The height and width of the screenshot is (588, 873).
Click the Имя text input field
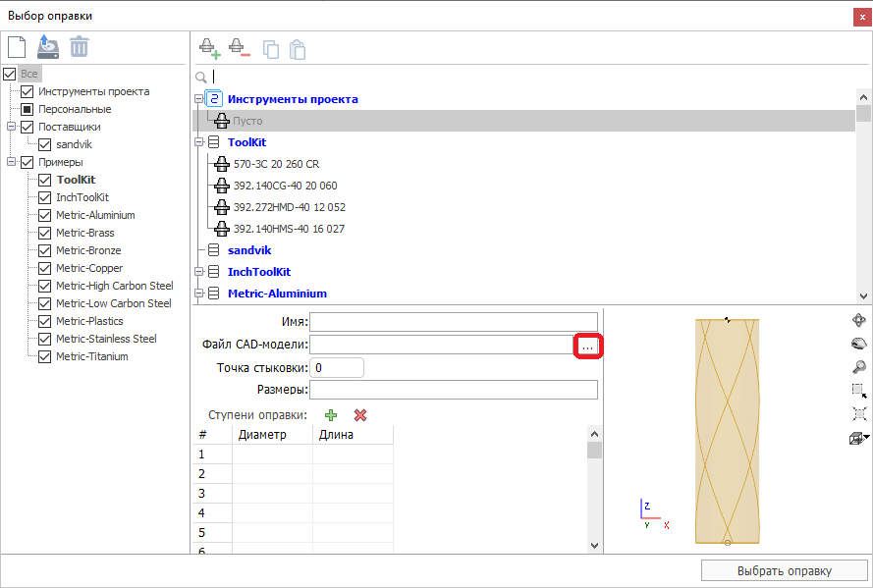[453, 321]
